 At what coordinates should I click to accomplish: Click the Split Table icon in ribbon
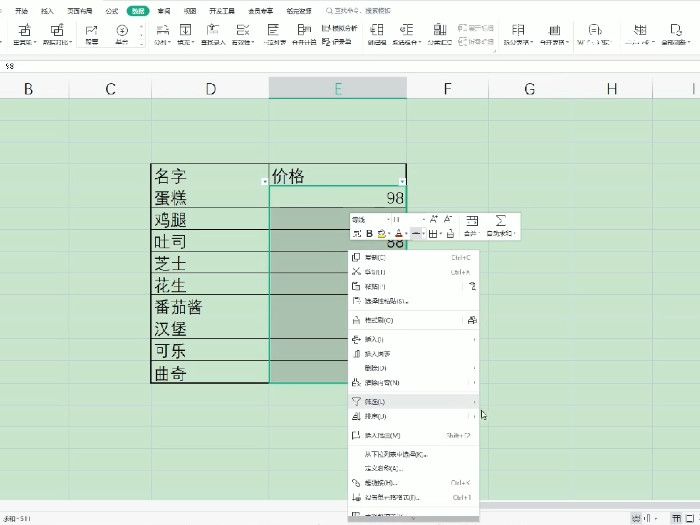pos(518,30)
